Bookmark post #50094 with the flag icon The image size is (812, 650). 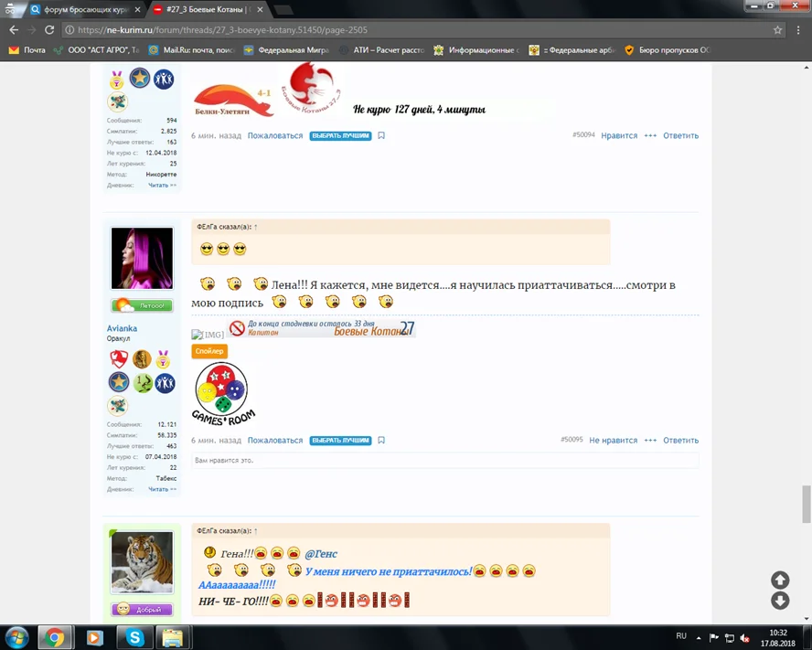tap(381, 135)
